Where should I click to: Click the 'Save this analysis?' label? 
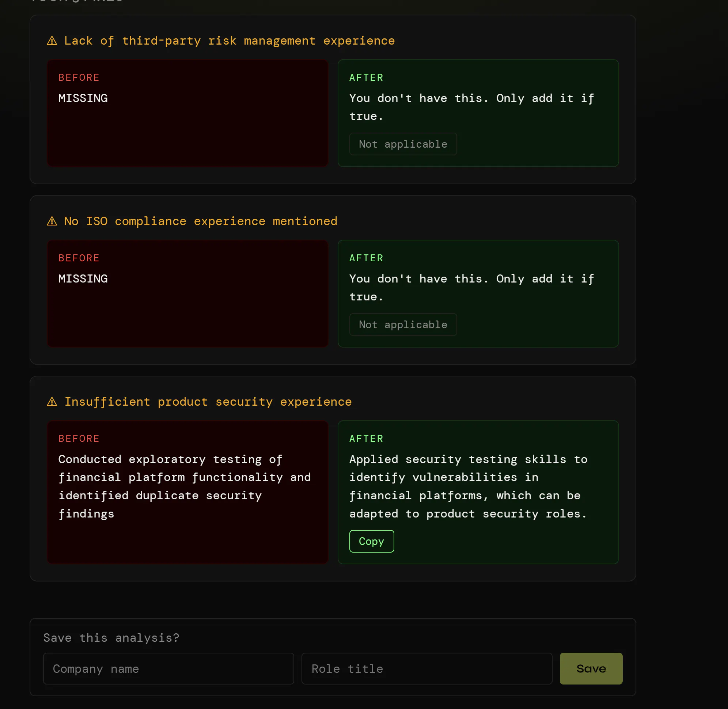tap(111, 638)
